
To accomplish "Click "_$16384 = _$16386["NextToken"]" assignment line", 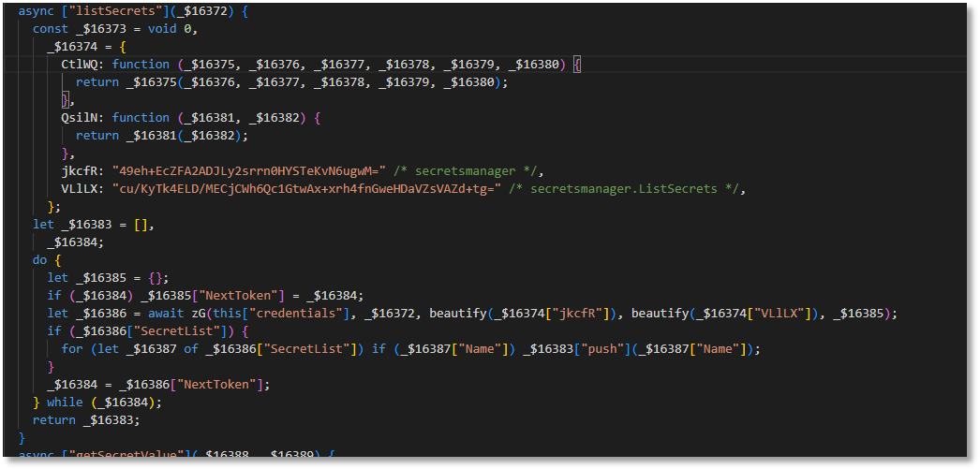I will [x=158, y=384].
